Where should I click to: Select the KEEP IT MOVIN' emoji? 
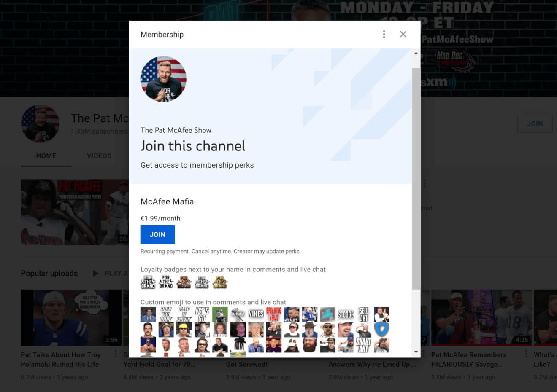(x=184, y=314)
